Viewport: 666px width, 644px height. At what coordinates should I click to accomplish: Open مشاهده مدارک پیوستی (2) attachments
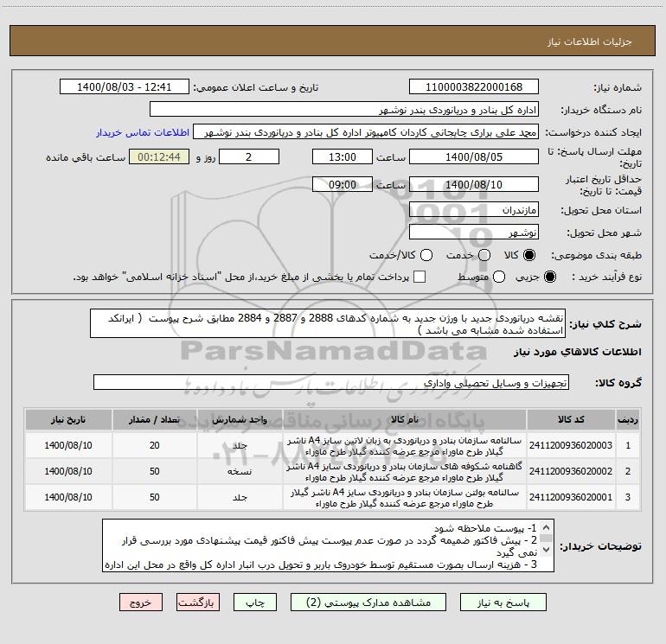368,603
